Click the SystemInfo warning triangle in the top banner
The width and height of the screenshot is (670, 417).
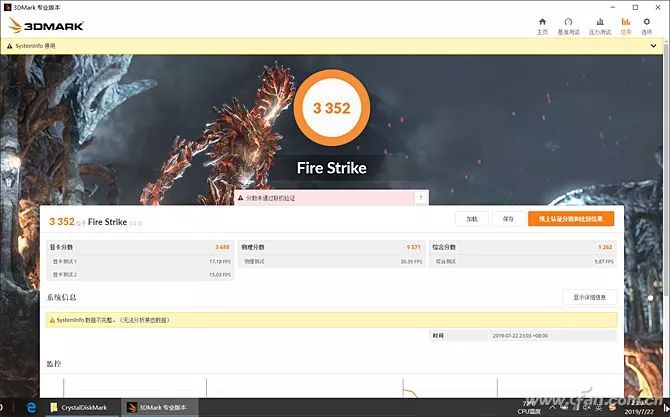point(9,46)
